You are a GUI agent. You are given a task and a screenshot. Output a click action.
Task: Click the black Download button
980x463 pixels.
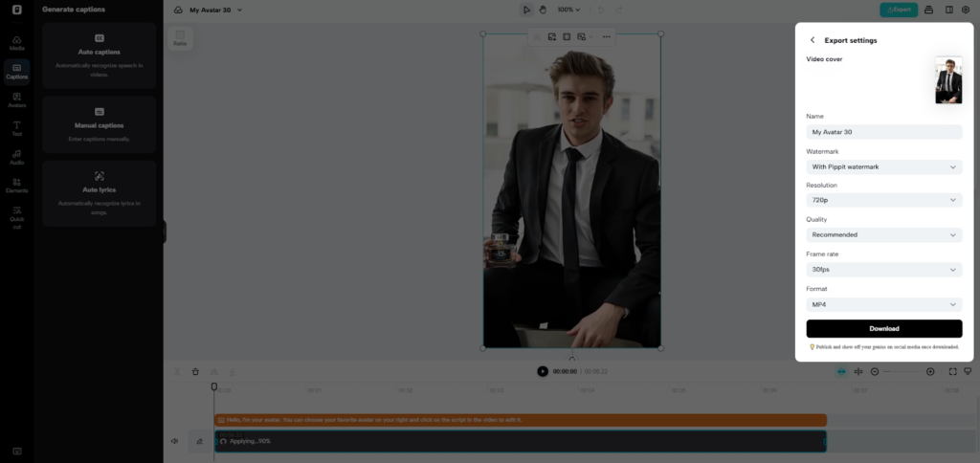click(883, 329)
